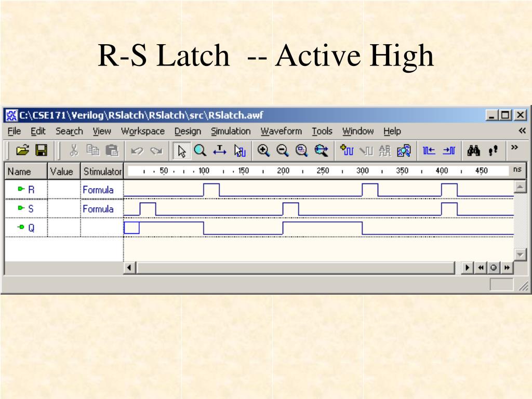The width and height of the screenshot is (532, 399).
Task: Open the Design menu
Action: click(188, 131)
